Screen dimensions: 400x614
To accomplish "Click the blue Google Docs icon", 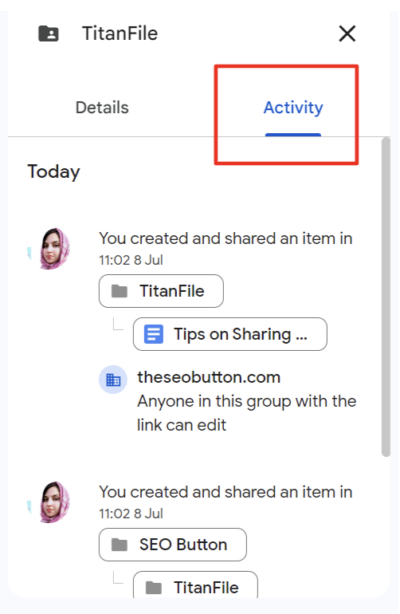I will (154, 334).
